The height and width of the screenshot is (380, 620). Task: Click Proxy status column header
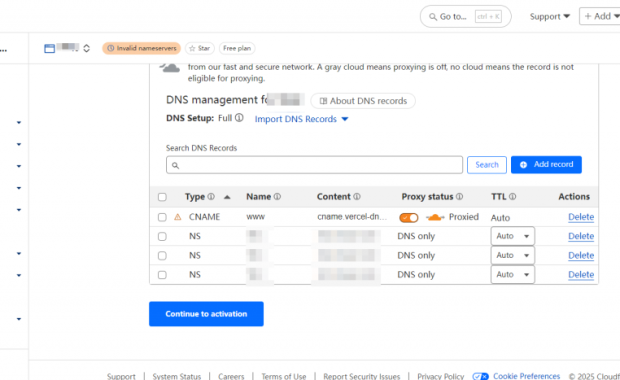(427, 197)
